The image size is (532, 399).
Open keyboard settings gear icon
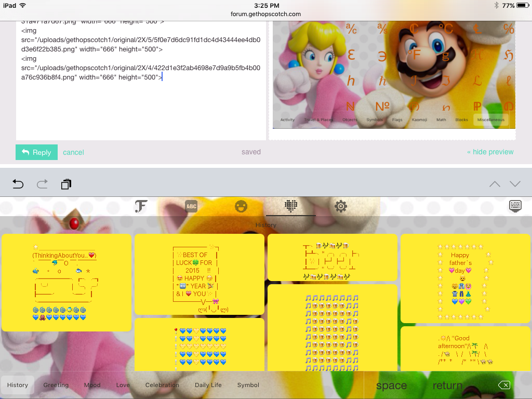pyautogui.click(x=341, y=206)
